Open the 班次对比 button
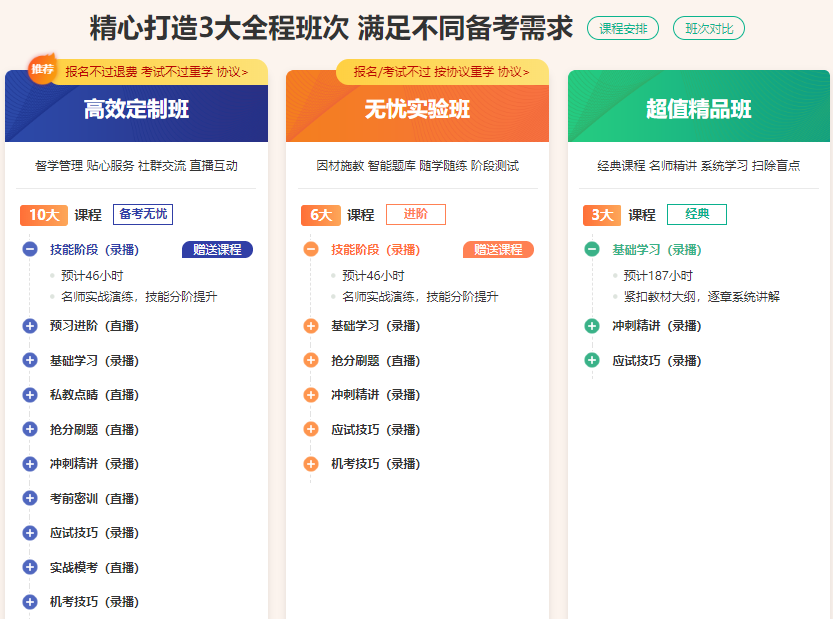Image resolution: width=833 pixels, height=619 pixels. click(709, 29)
